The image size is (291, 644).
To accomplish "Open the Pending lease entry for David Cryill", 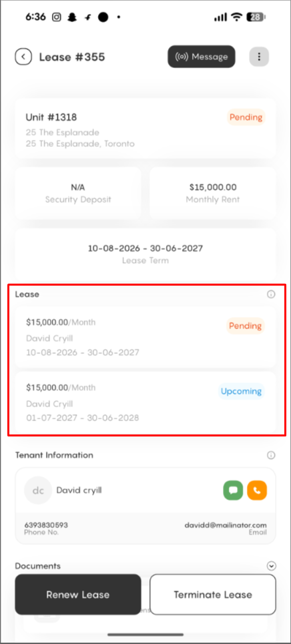I will [145, 337].
